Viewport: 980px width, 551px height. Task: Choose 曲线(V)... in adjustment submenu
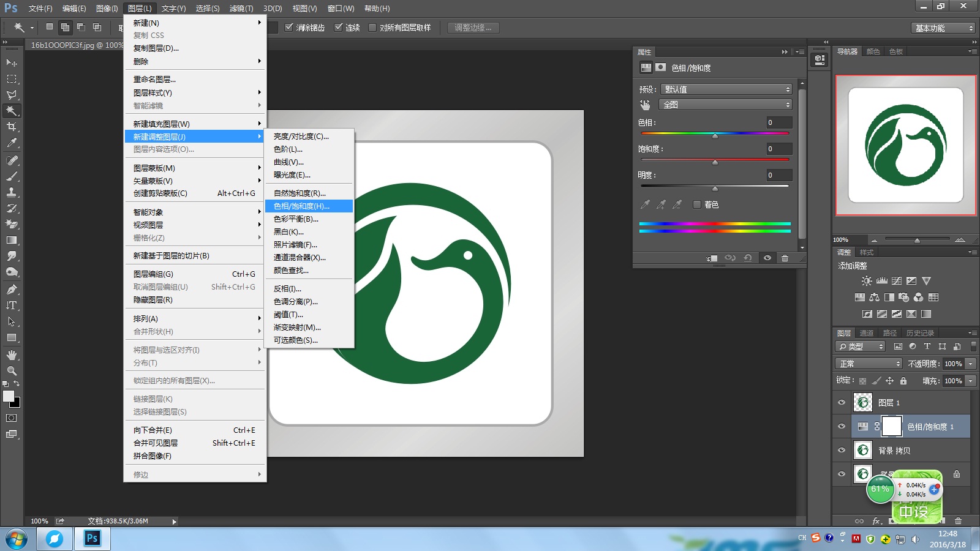pos(309,162)
